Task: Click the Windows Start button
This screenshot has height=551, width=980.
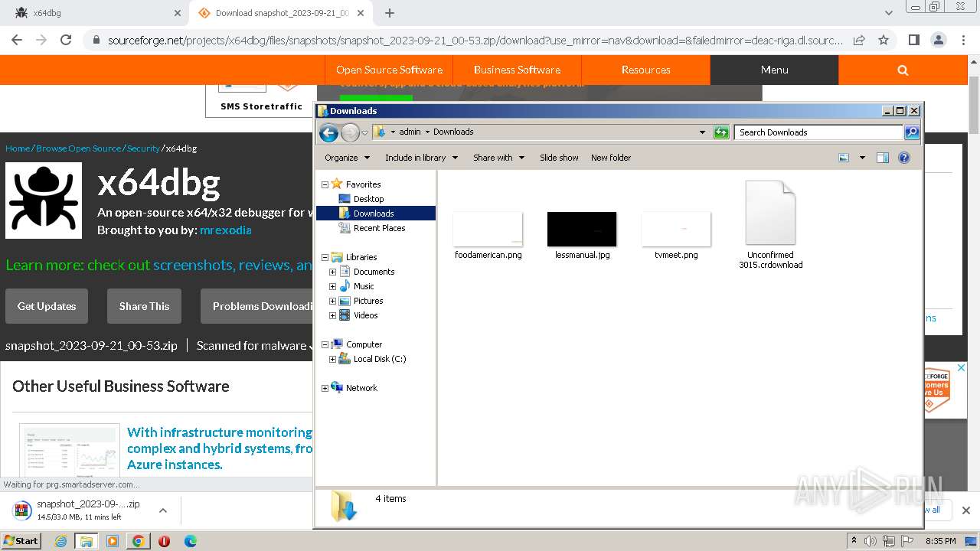Action: pos(21,540)
